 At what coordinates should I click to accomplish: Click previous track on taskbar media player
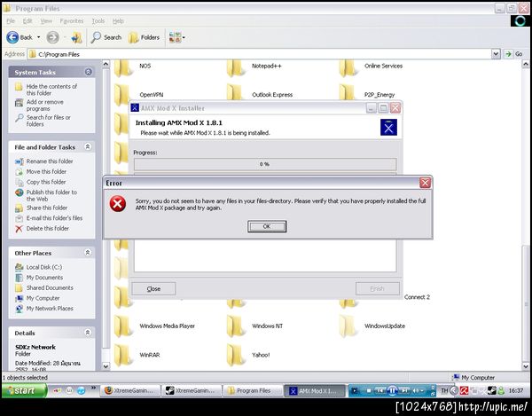[x=379, y=390]
